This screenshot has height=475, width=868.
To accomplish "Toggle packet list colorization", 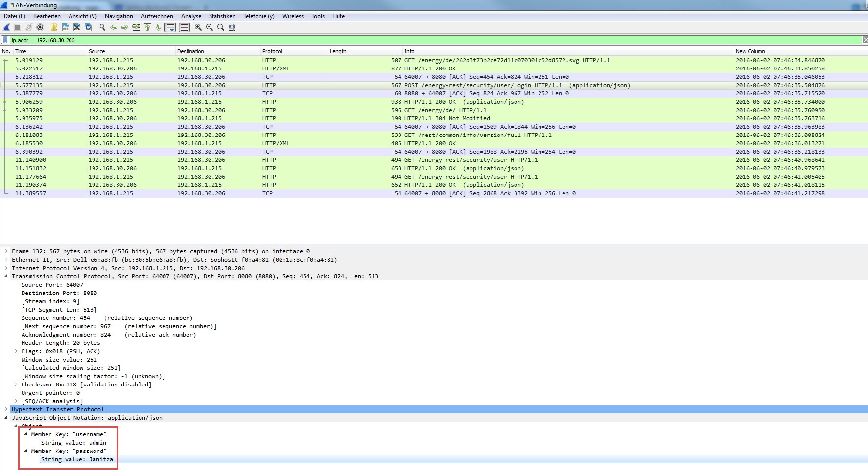I will coord(184,27).
